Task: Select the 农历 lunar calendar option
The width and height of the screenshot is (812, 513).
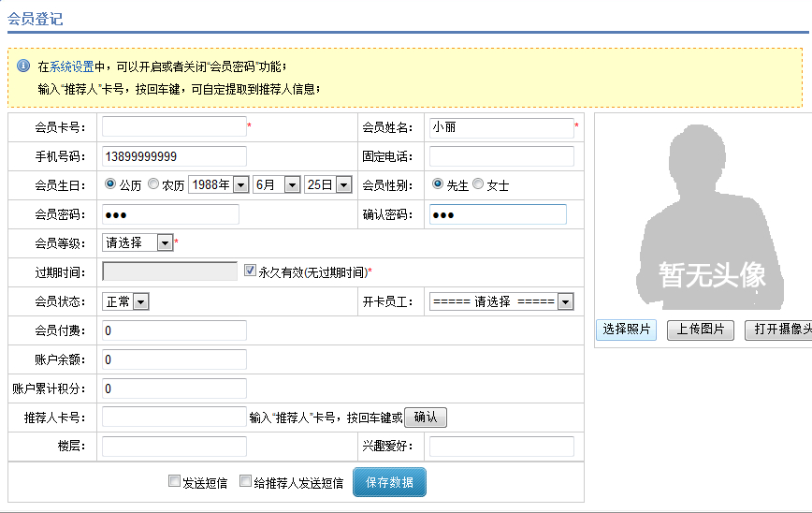Action: click(153, 184)
